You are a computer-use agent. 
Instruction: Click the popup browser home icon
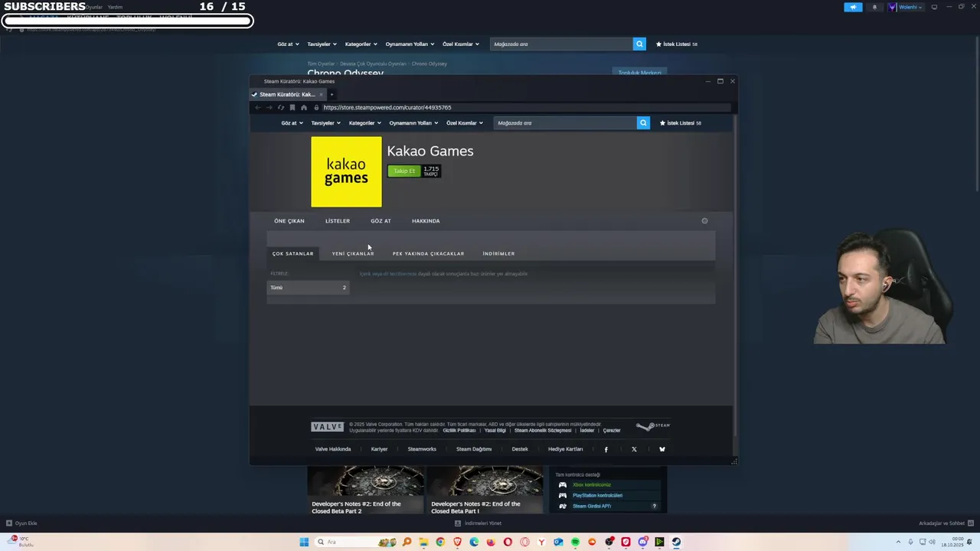[303, 107]
